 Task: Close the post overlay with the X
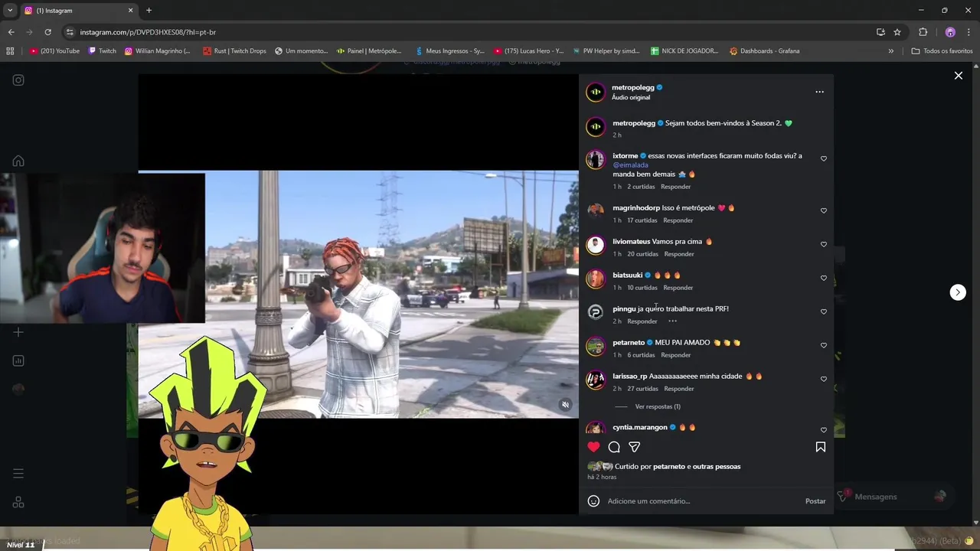[x=958, y=75]
